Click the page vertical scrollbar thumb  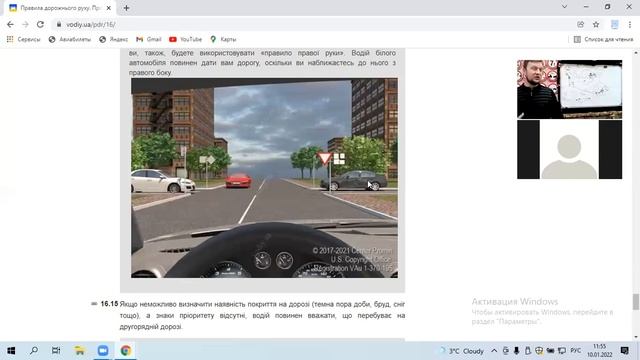pos(636,302)
